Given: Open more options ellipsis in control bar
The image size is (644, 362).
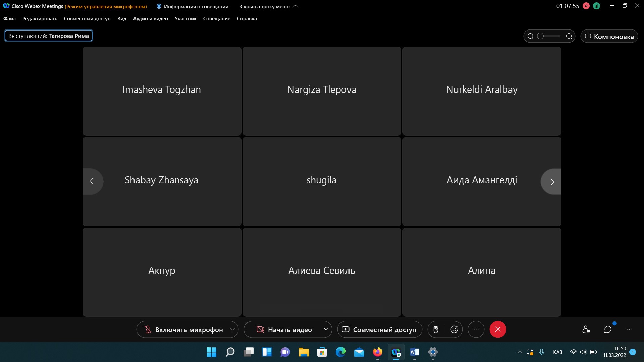Looking at the screenshot, I should point(476,329).
